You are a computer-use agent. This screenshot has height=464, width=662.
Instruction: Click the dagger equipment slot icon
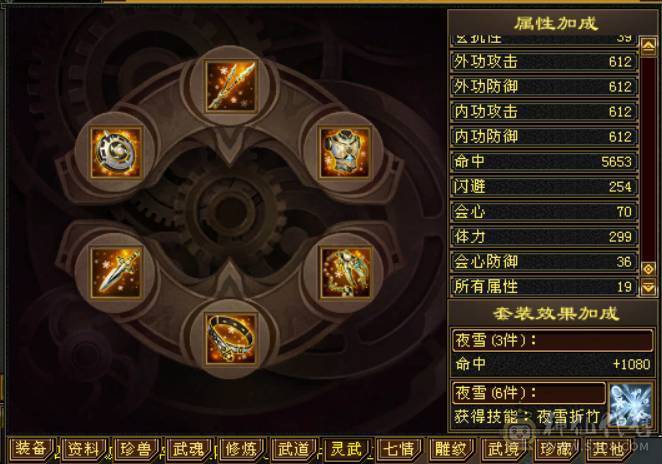tap(116, 273)
